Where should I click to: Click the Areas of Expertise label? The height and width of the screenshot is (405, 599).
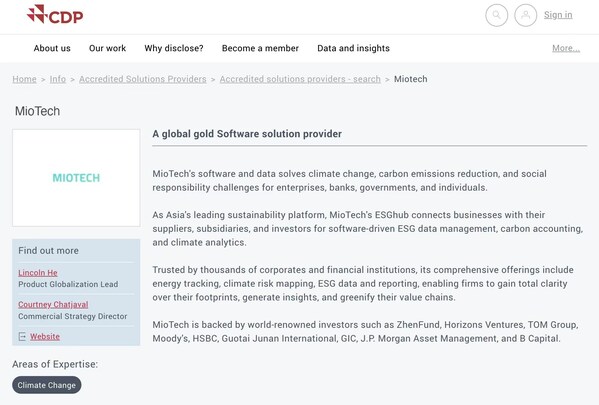click(55, 364)
